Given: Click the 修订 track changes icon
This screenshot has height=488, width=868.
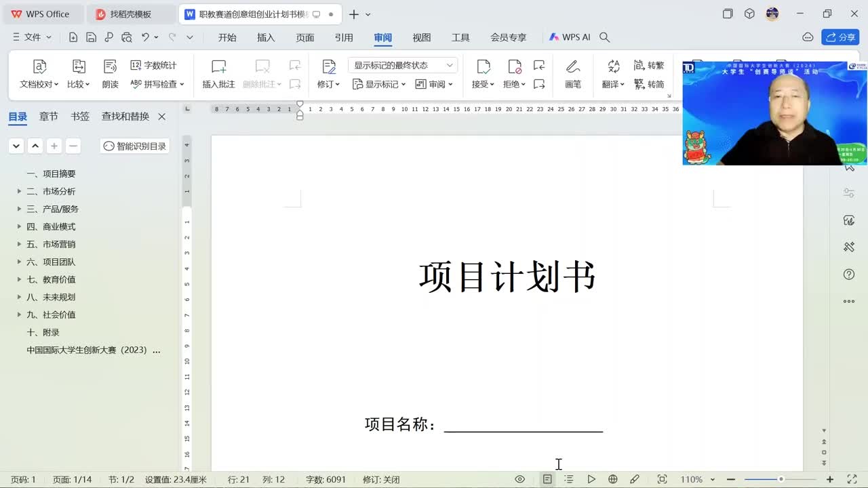Looking at the screenshot, I should (x=329, y=66).
